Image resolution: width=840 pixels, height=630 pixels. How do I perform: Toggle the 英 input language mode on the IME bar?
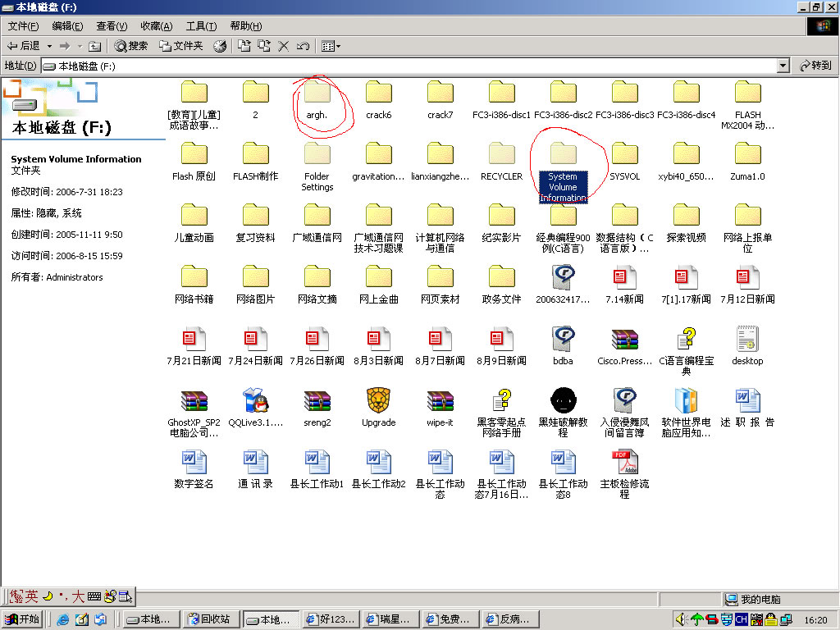(31, 596)
